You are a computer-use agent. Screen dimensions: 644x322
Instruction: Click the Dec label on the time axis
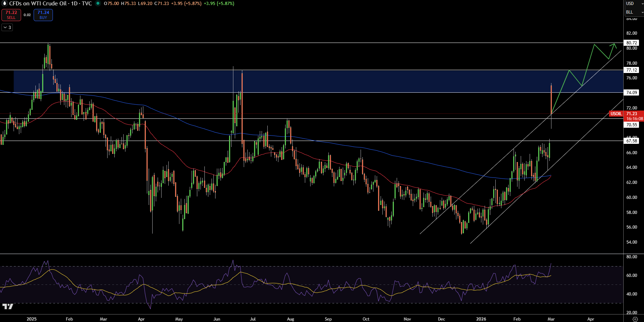[x=441, y=319]
